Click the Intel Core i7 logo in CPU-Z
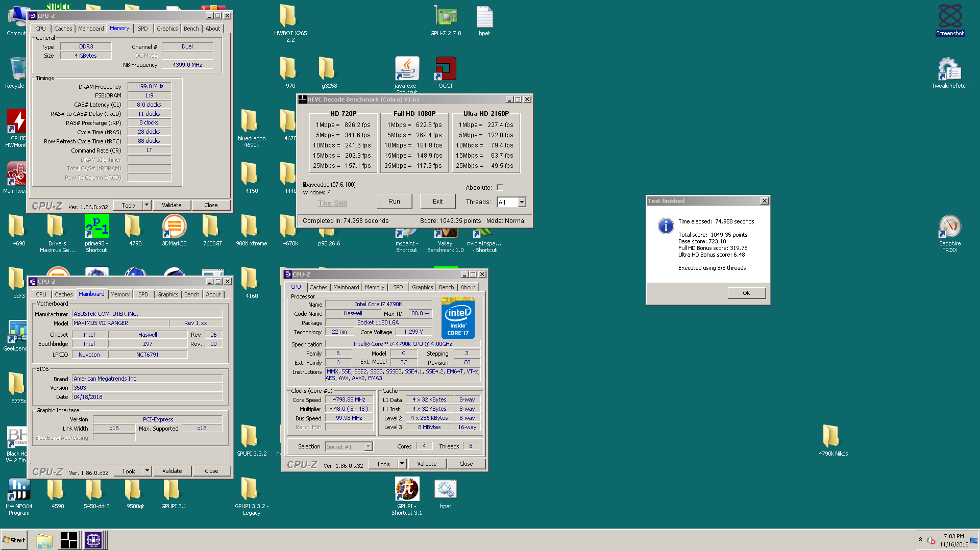The height and width of the screenshot is (551, 980). tap(458, 318)
